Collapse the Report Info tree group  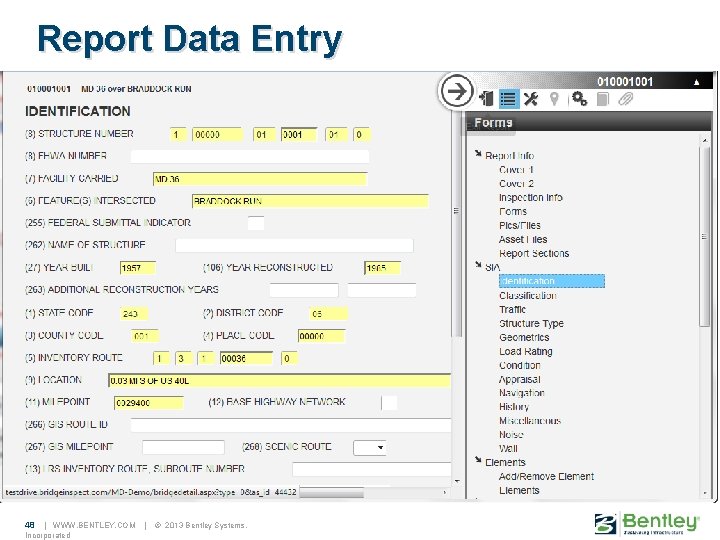[x=478, y=153]
